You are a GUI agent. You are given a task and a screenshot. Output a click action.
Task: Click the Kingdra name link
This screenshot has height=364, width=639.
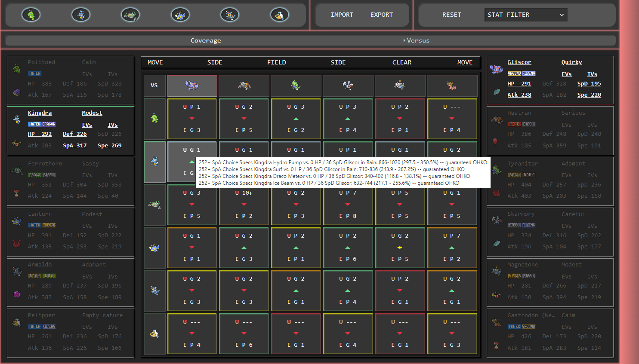tap(40, 113)
